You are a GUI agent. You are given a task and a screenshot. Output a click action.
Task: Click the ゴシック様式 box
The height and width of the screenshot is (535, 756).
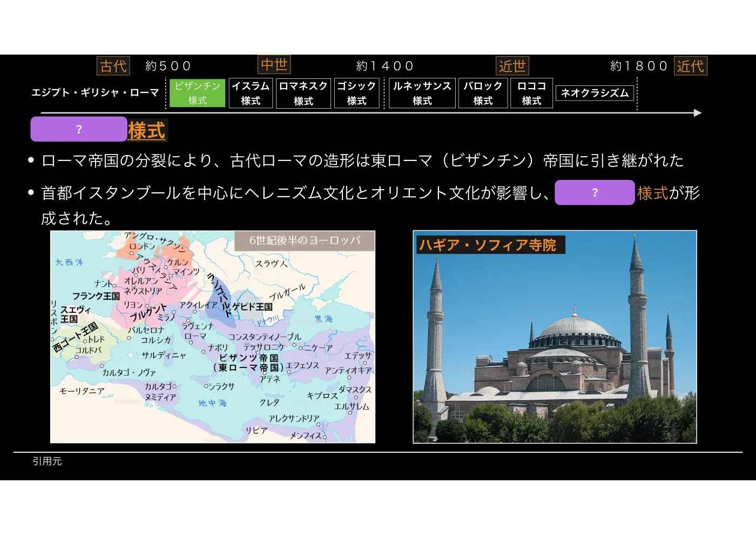click(356, 93)
